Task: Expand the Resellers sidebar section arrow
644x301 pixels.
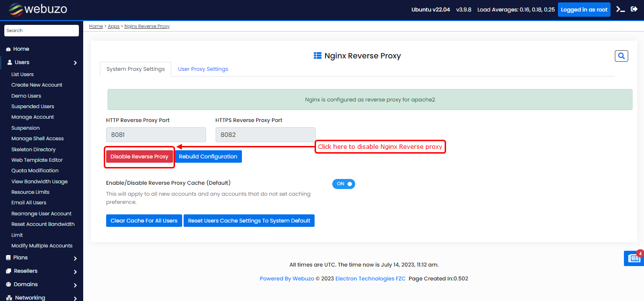Action: [76, 272]
